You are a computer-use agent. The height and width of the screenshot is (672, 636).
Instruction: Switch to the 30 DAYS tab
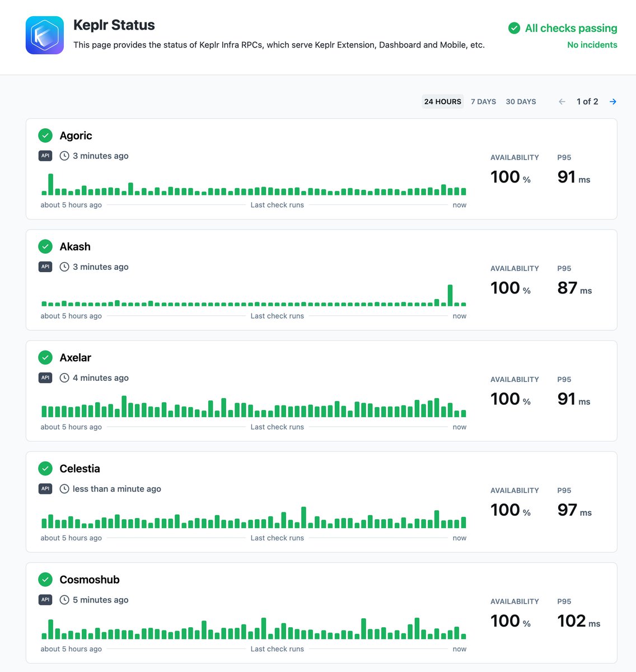[x=521, y=101]
